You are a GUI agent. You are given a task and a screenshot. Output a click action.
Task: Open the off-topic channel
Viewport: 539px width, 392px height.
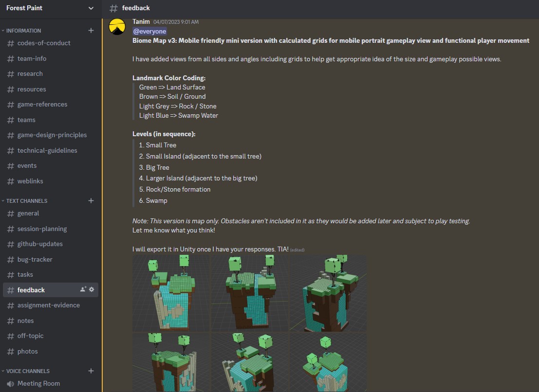pyautogui.click(x=51, y=336)
